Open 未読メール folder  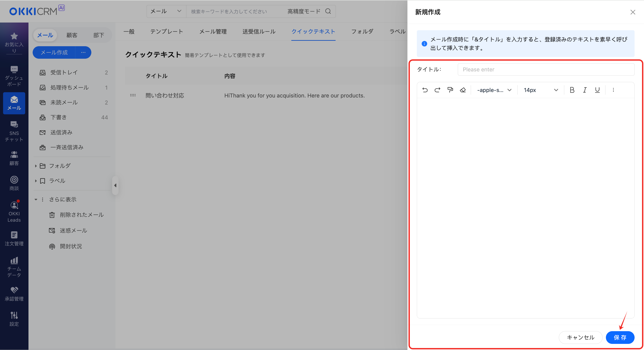pyautogui.click(x=72, y=103)
